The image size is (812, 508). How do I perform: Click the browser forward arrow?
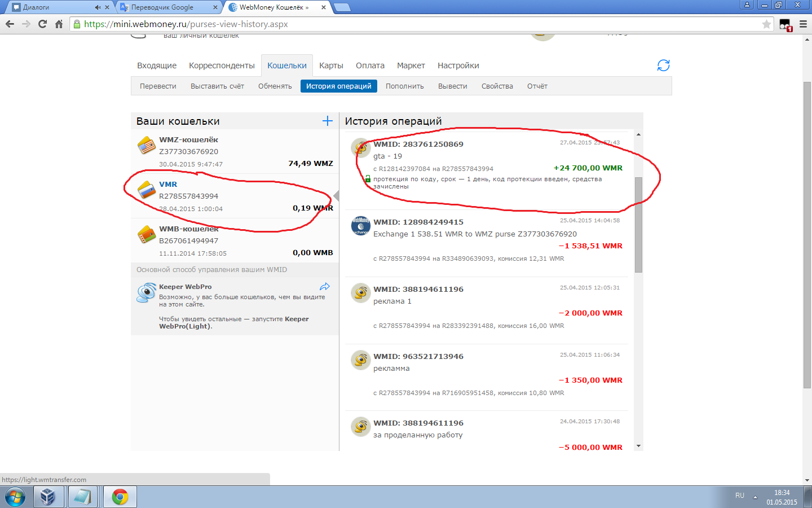(x=26, y=24)
